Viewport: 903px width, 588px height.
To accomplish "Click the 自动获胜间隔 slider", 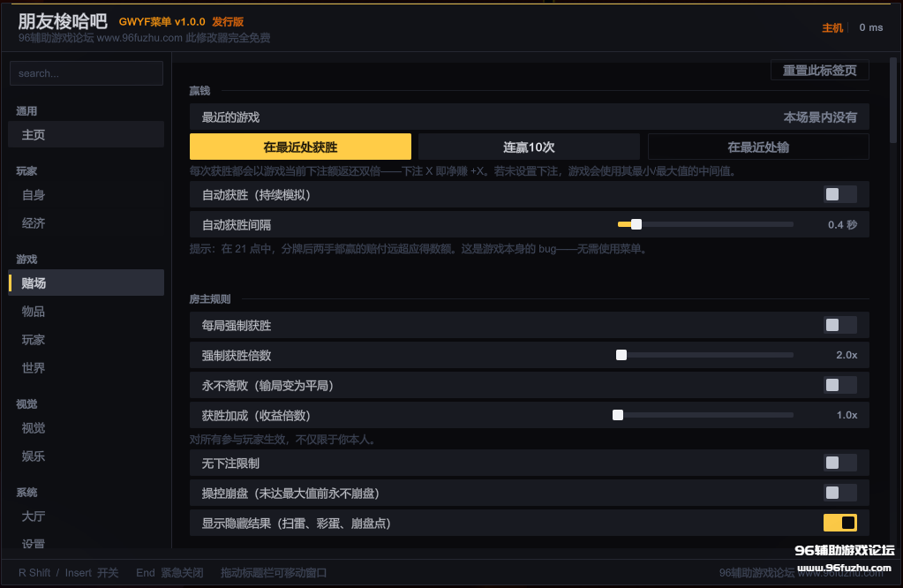I will pos(705,224).
